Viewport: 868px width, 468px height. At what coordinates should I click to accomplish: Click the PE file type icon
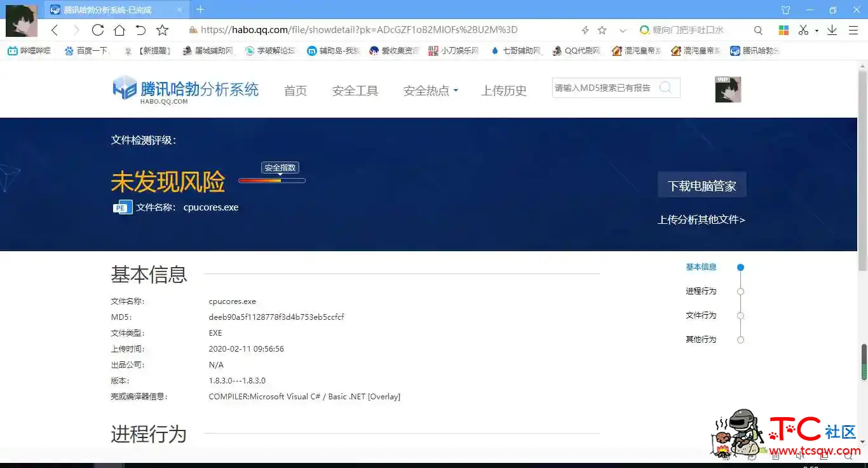123,207
